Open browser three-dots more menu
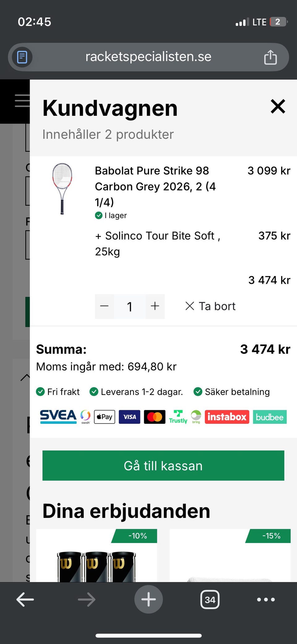This screenshot has width=297, height=644. [266, 599]
